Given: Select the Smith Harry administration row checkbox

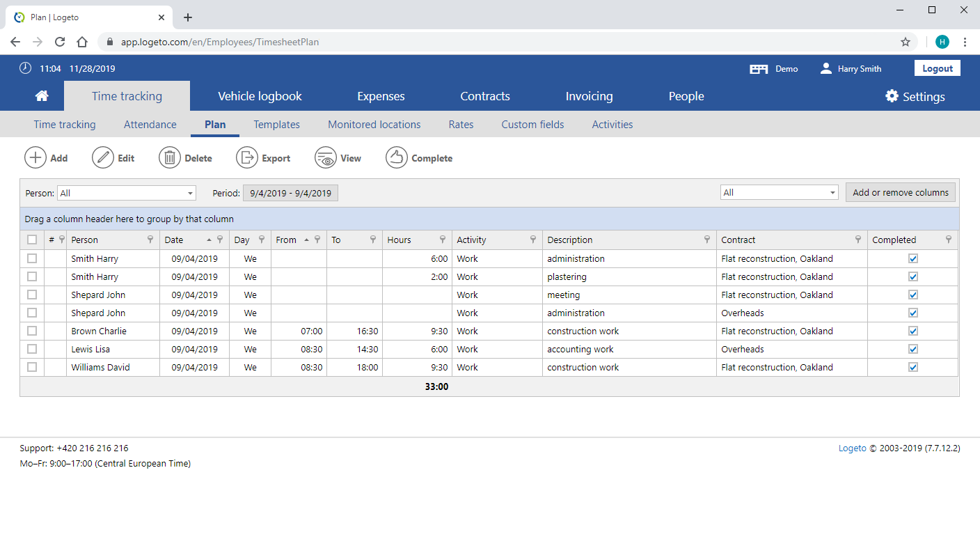Looking at the screenshot, I should coord(32,258).
